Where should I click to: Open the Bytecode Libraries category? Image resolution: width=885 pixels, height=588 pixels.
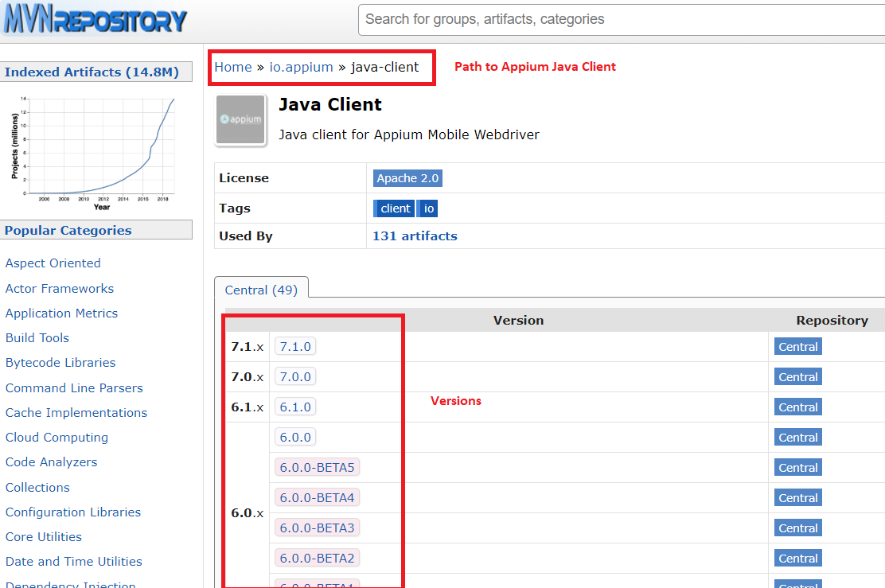(60, 363)
